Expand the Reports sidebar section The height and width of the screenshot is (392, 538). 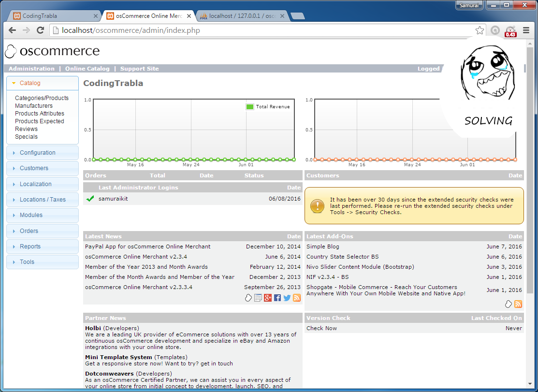[x=43, y=246]
